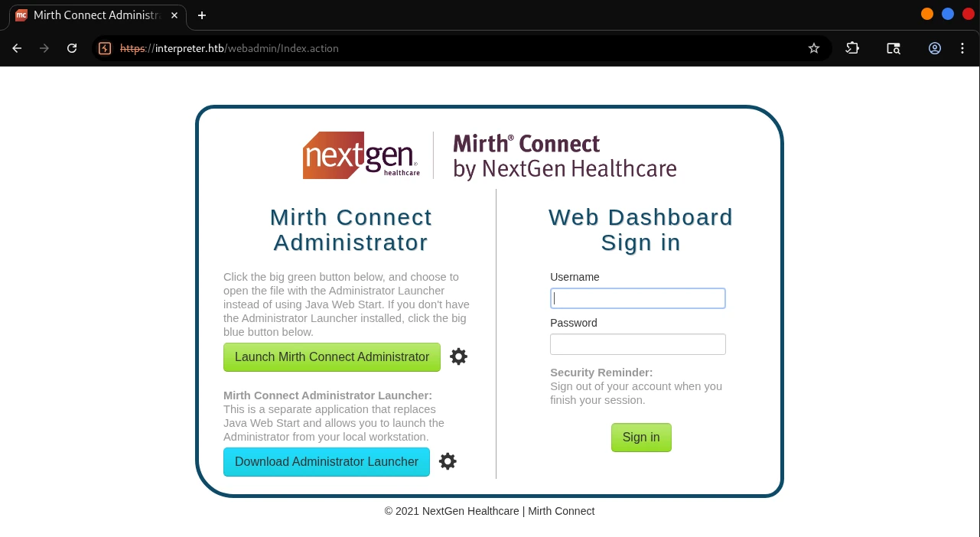Click the Mirth Connect Administrator Launcher bold label
This screenshot has height=537, width=980.
pos(327,395)
